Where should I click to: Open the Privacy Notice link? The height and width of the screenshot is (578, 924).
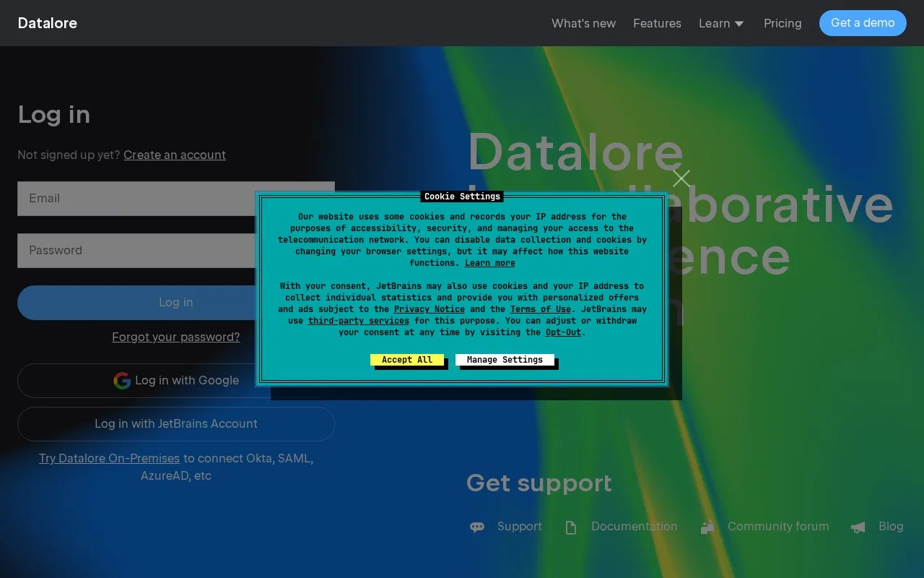430,309
